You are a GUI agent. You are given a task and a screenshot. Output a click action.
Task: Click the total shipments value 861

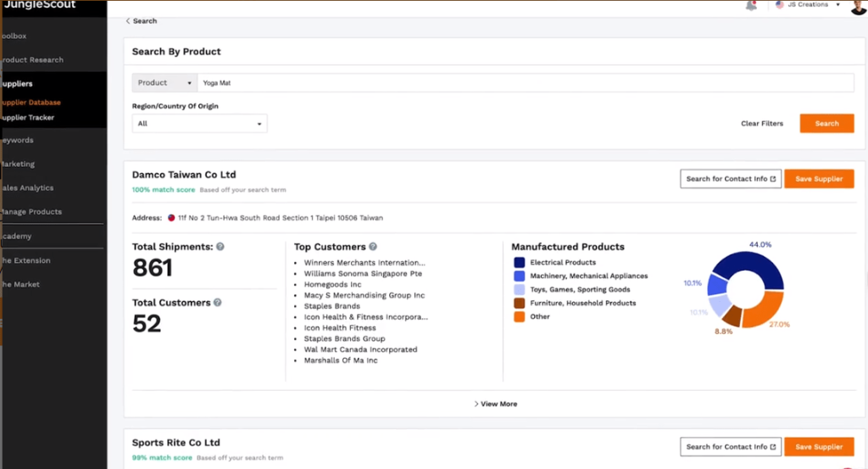click(153, 268)
